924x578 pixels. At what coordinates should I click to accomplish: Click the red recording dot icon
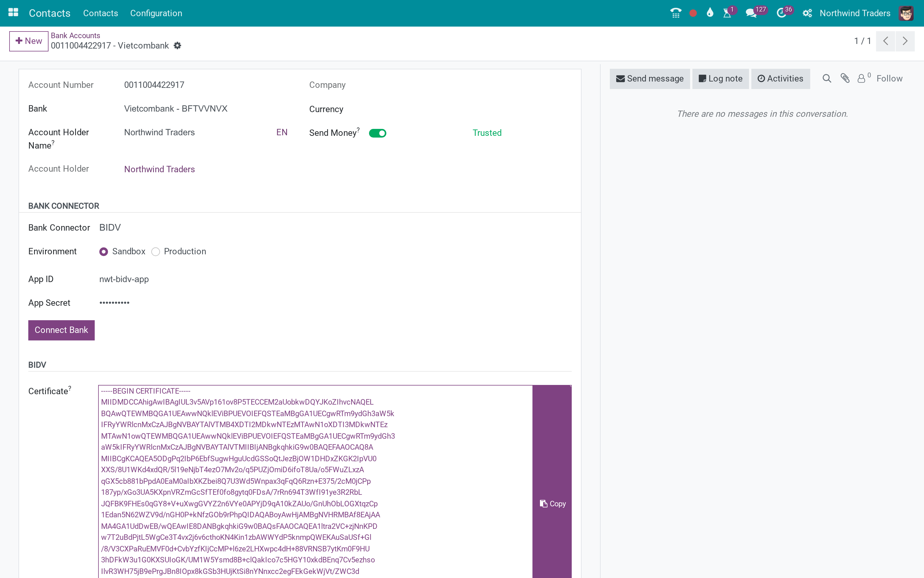[693, 13]
